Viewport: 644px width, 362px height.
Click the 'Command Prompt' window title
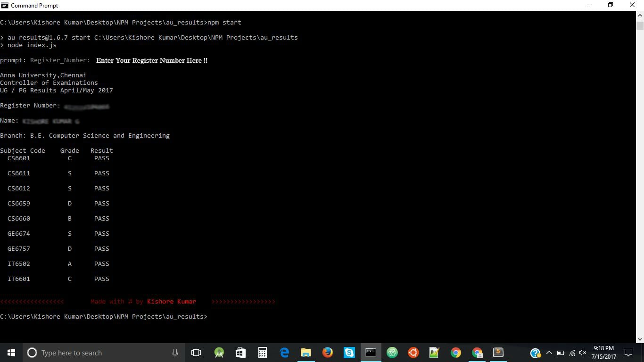(34, 5)
